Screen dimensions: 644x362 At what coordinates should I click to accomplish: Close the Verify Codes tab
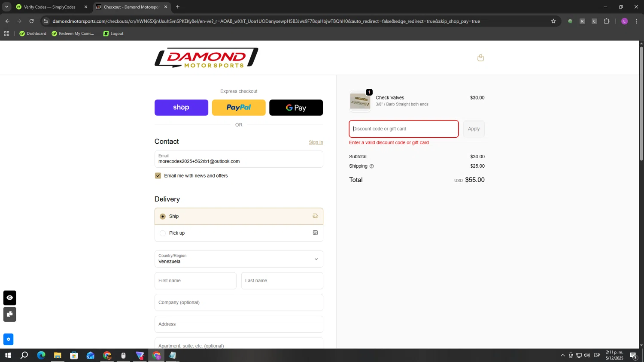pyautogui.click(x=85, y=7)
